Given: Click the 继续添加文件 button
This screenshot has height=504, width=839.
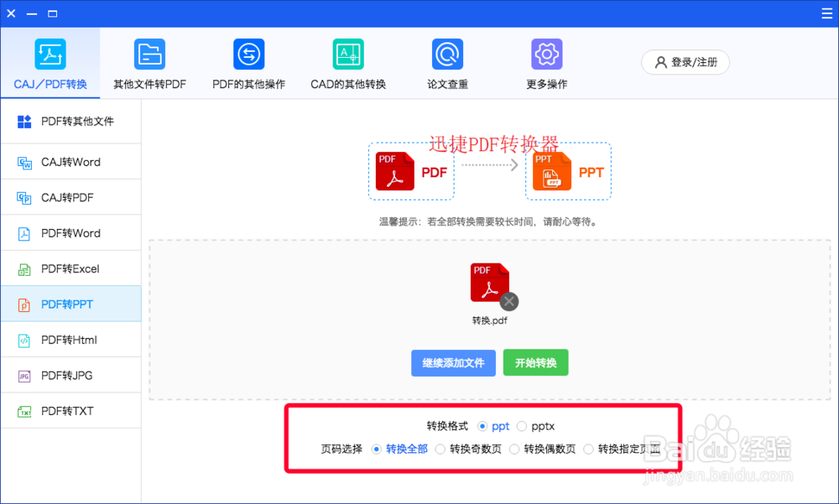Looking at the screenshot, I should tap(453, 363).
